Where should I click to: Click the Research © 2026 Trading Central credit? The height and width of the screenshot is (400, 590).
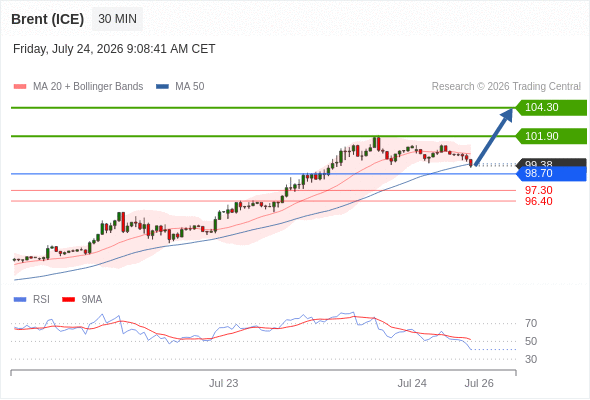pos(506,87)
